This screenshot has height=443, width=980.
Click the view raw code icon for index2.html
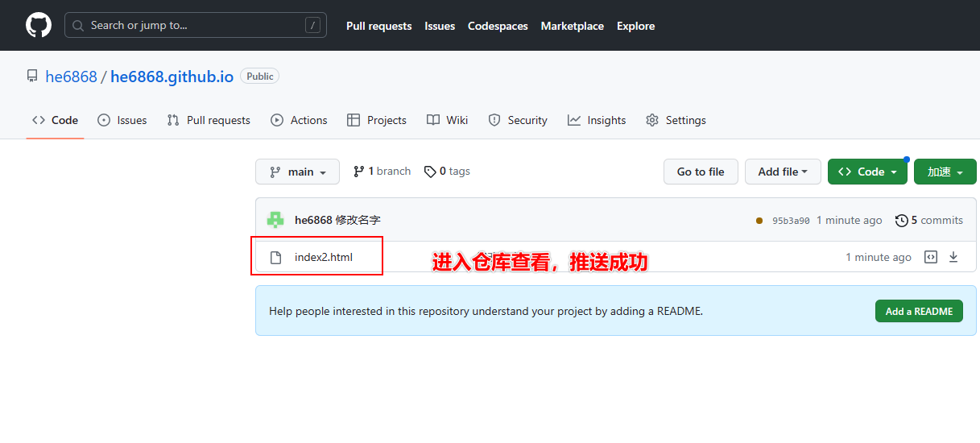(x=931, y=258)
